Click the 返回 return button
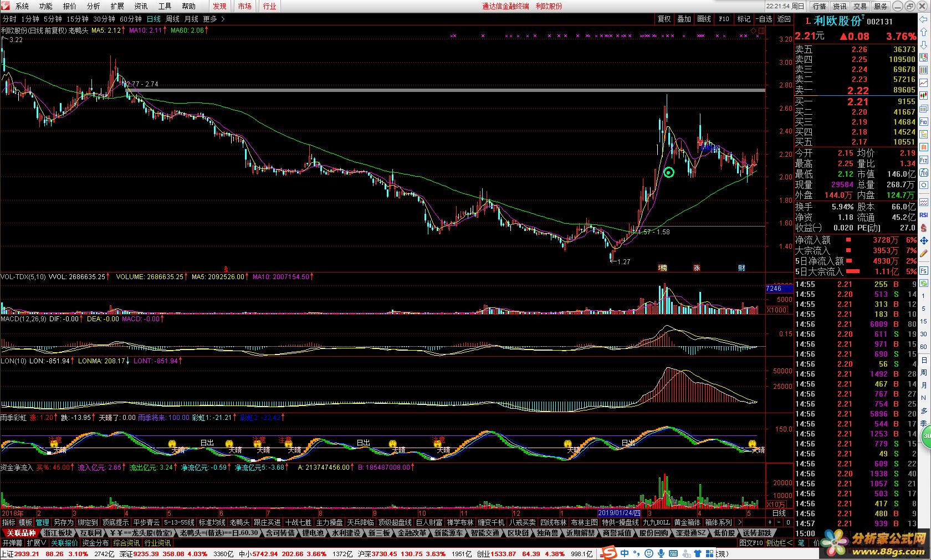This screenshot has height=560, width=931. pyautogui.click(x=784, y=19)
